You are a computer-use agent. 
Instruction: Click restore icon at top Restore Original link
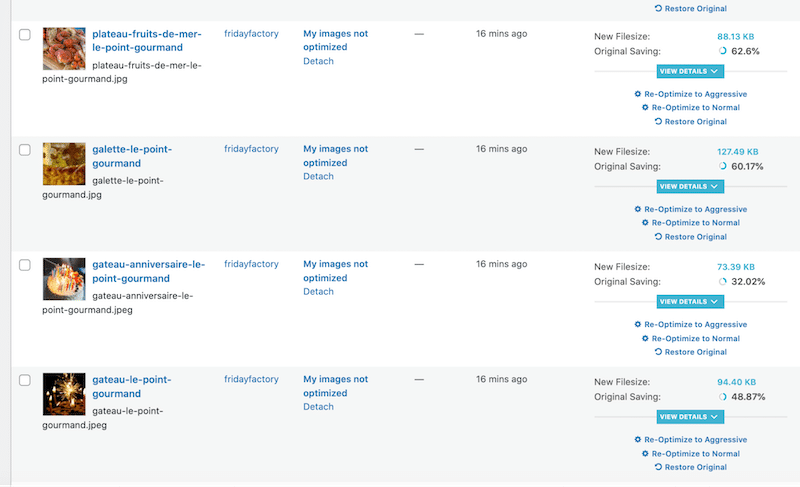[658, 9]
